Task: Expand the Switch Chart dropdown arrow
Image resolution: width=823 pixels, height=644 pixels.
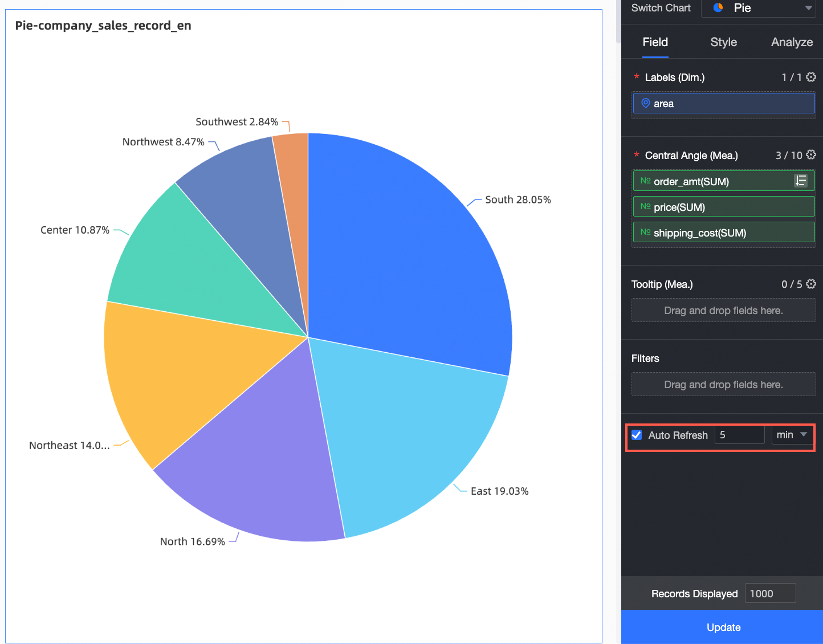Action: point(809,8)
